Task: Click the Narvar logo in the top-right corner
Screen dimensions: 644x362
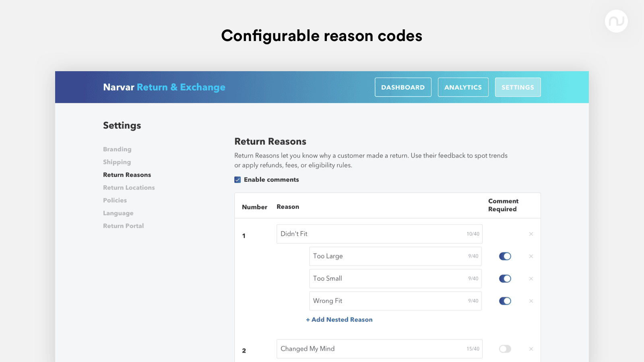Action: (x=616, y=21)
